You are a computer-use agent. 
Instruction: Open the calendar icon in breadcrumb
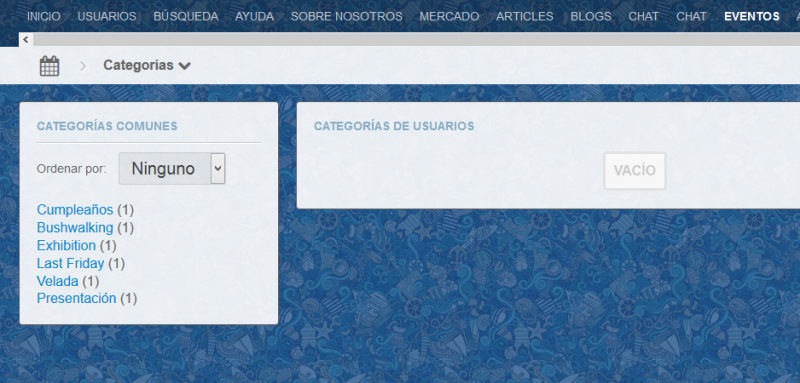click(49, 66)
